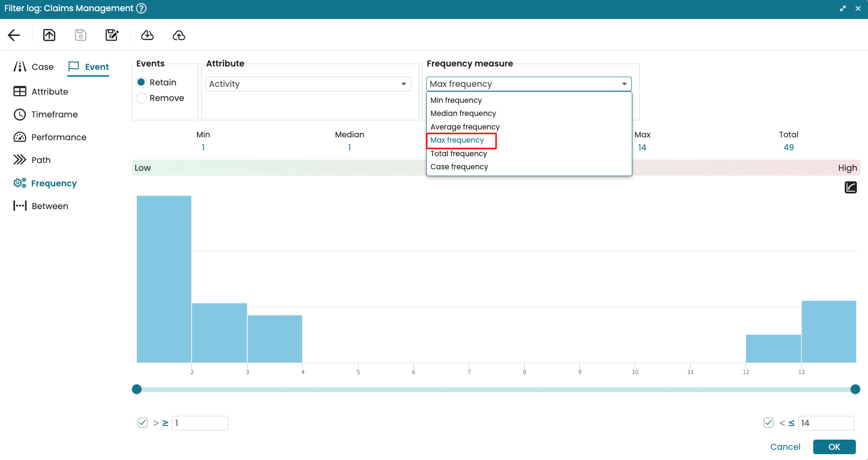Select the Retain radio button
868x460 pixels.
pos(142,82)
